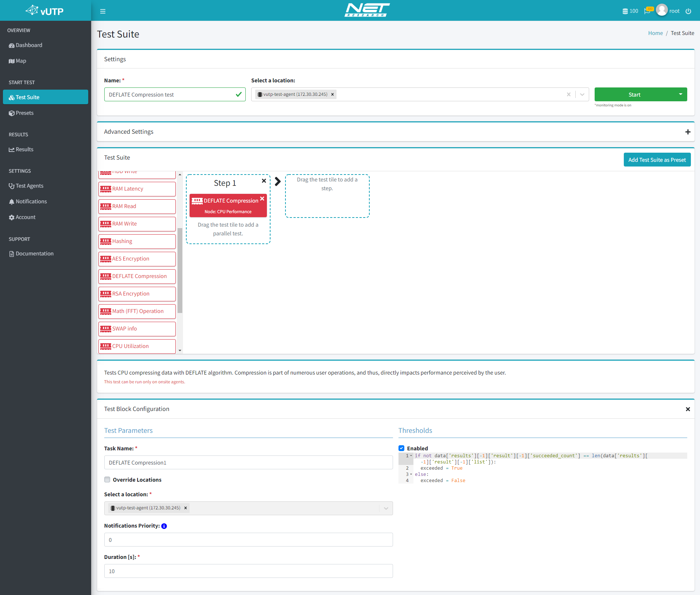Close the Test Block Configuration panel

point(688,409)
